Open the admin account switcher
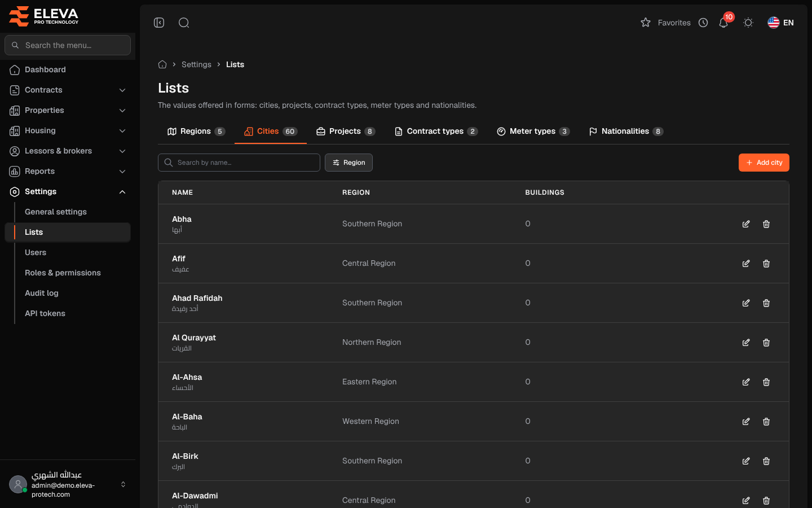 [68, 484]
